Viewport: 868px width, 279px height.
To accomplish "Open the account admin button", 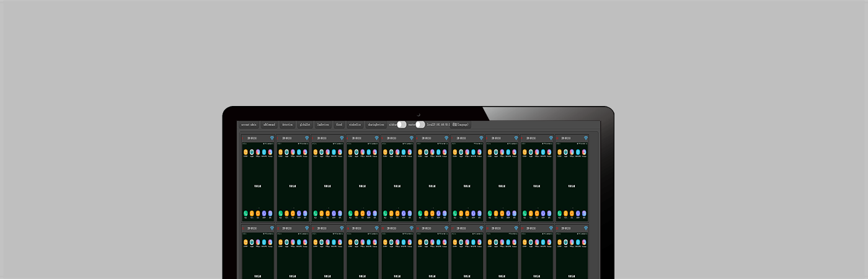I will click(x=249, y=125).
